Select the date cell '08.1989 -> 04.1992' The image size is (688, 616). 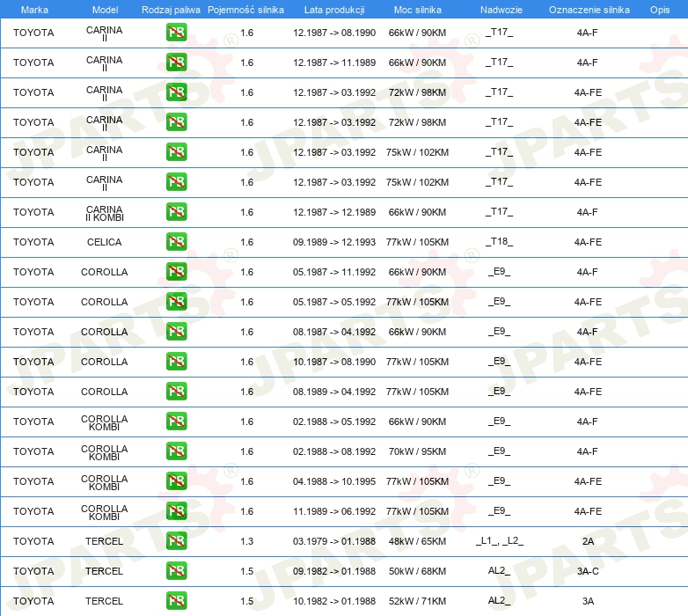(334, 392)
